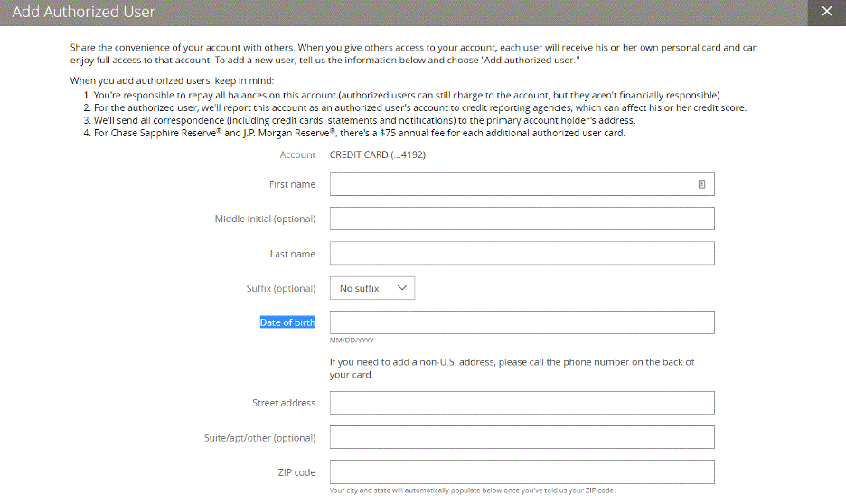
Task: Click the MM/DD/YYYY format hint
Action: (x=352, y=341)
